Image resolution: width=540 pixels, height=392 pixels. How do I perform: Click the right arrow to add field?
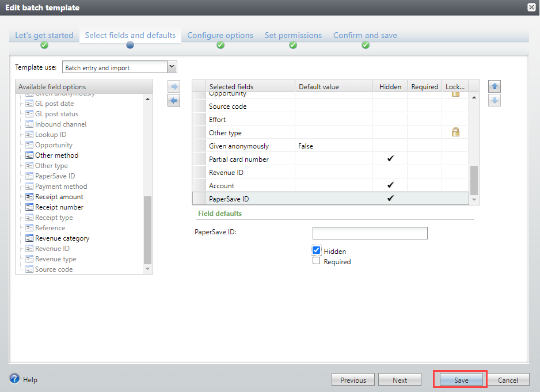(174, 87)
